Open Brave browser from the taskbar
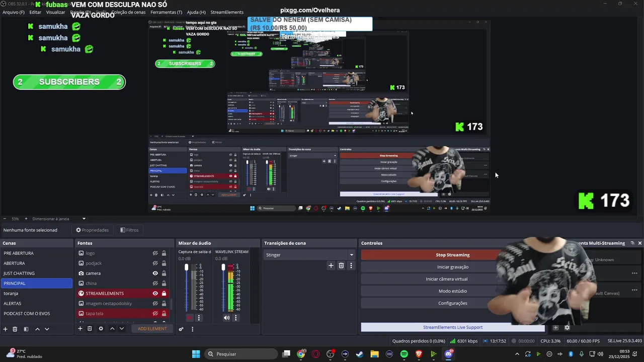The width and height of the screenshot is (644, 362). point(419,354)
